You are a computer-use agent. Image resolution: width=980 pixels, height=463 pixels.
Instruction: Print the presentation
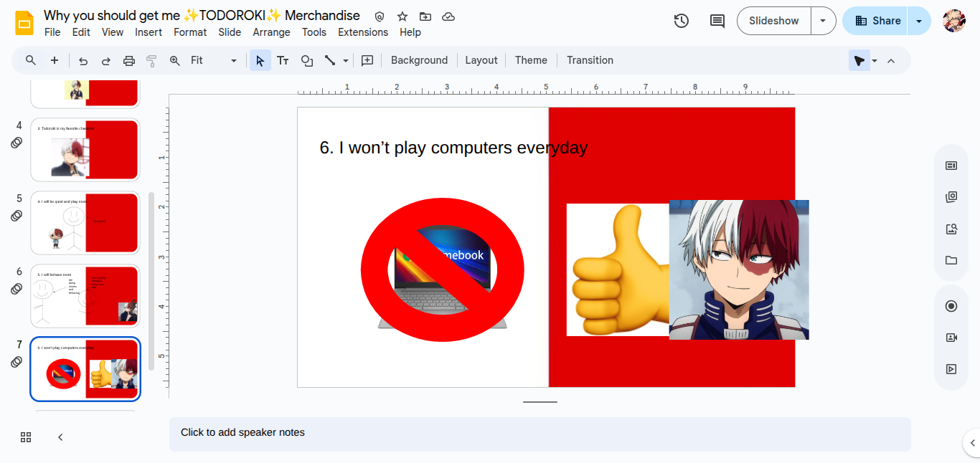tap(129, 60)
